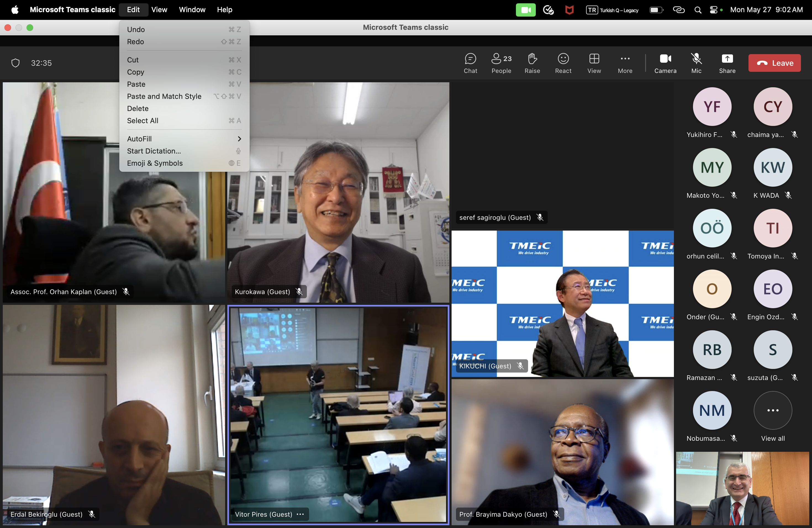Select Ramazan participant avatar
Viewport: 812px width, 528px height.
712,349
